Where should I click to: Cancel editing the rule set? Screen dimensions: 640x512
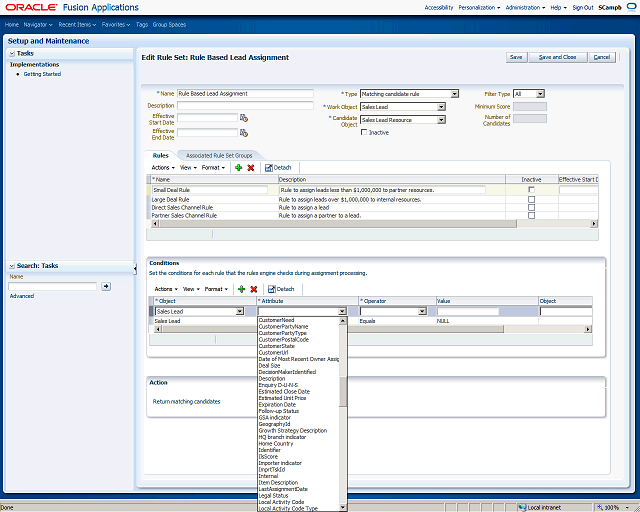pyautogui.click(x=602, y=57)
